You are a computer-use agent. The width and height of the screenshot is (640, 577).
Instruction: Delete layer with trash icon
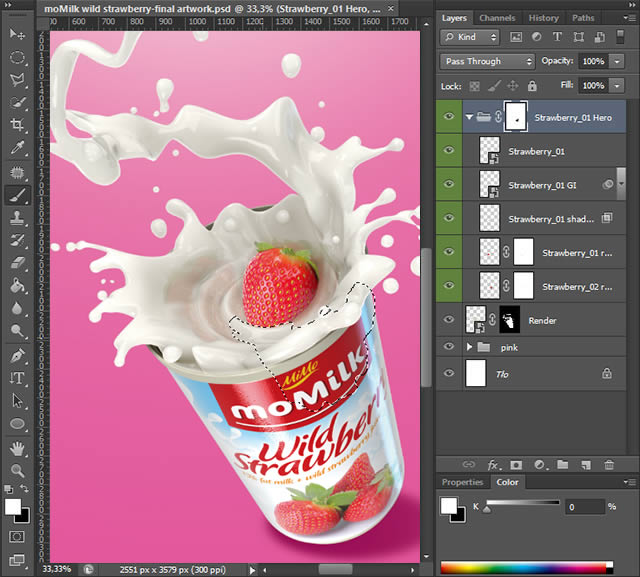pos(609,464)
